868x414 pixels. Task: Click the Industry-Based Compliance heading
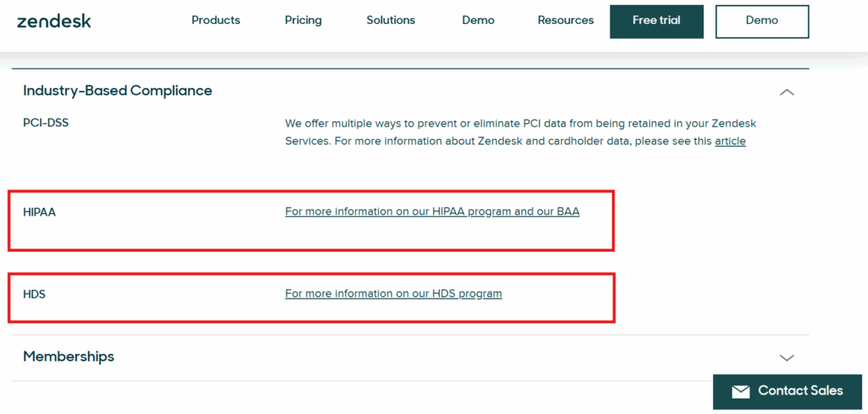pyautogui.click(x=117, y=90)
